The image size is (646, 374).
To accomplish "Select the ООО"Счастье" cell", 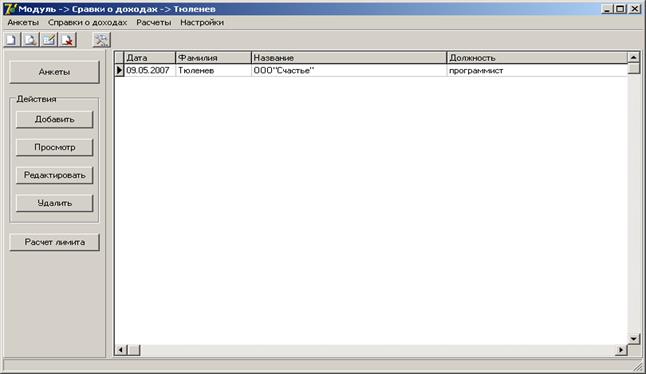I will 349,70.
